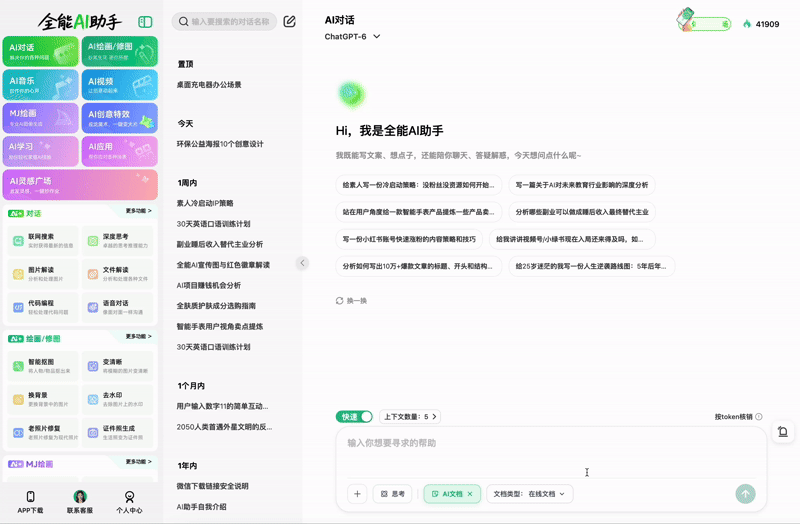Screen dimensions: 800x524
Task: Select the AI应用 category tile
Action: tap(120, 151)
